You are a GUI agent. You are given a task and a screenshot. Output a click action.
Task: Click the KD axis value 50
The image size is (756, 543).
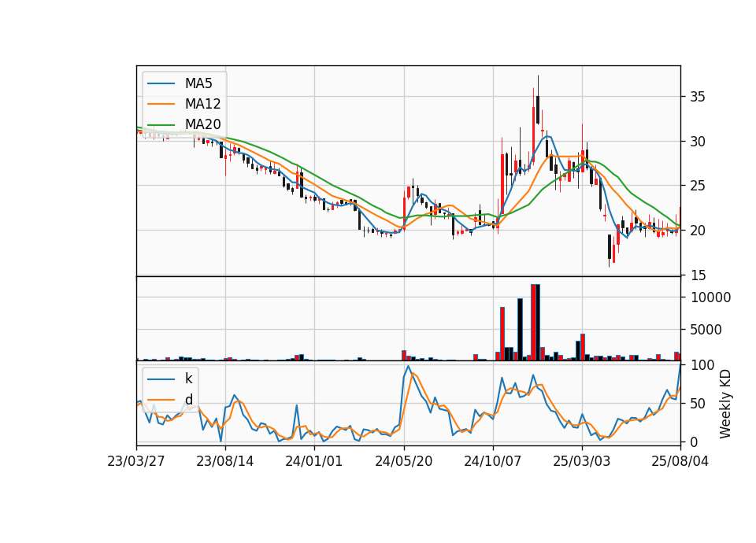[x=698, y=404]
